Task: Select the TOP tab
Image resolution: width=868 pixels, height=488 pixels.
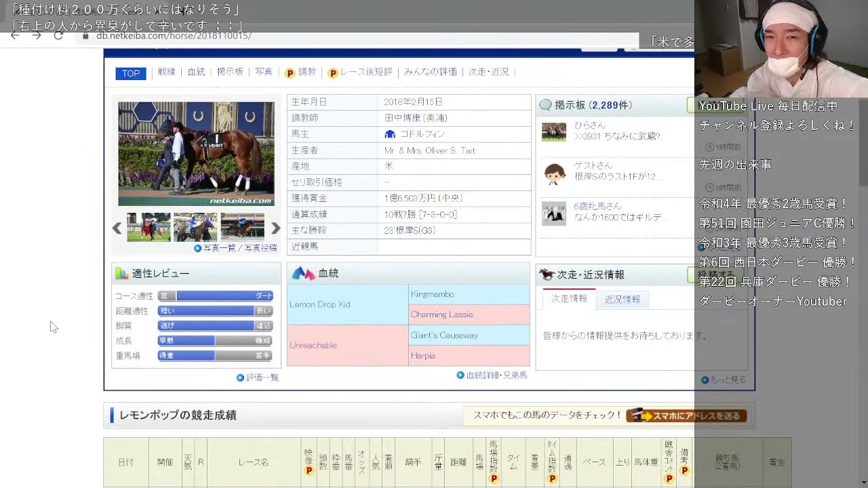Action: (x=131, y=74)
